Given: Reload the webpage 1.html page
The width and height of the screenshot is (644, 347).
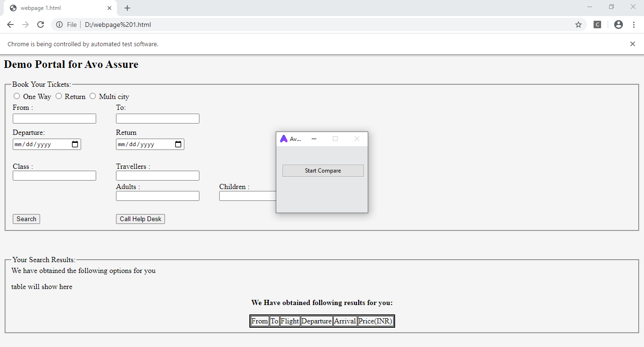Looking at the screenshot, I should (41, 25).
